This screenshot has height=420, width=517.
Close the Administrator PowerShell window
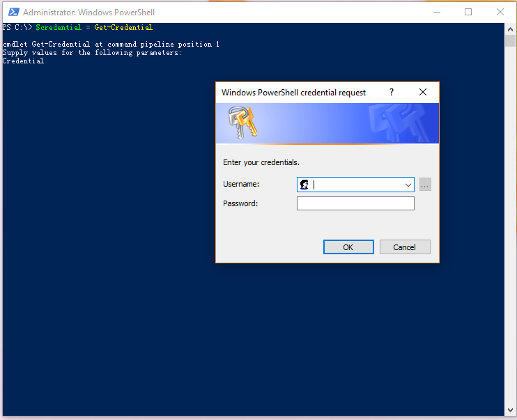pyautogui.click(x=500, y=12)
